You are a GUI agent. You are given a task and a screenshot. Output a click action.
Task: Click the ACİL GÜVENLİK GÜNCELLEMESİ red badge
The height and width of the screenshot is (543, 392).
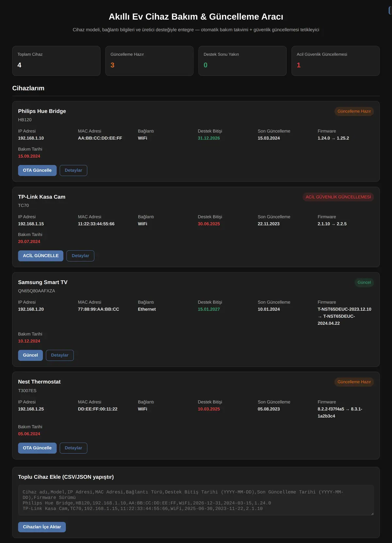[338, 197]
